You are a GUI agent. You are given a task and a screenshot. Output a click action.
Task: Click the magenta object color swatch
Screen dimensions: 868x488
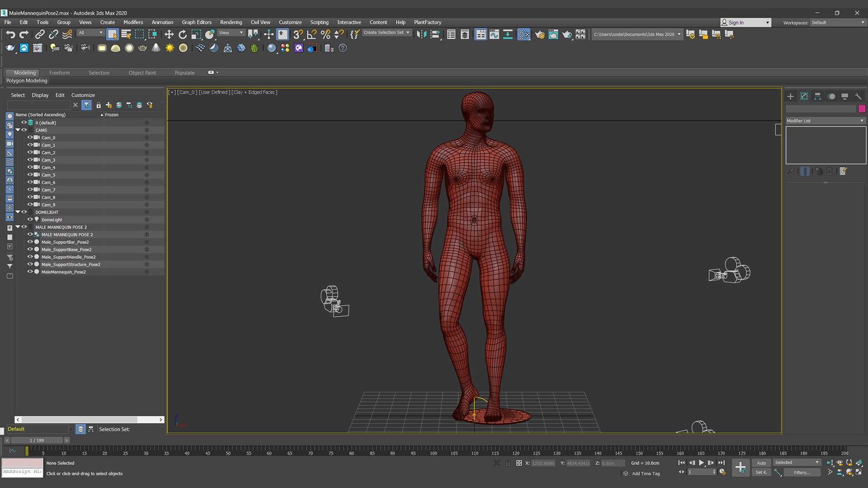[x=862, y=109]
